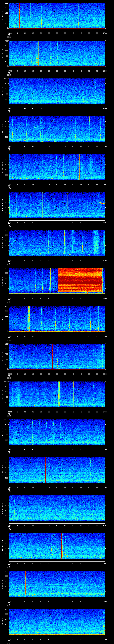This screenshot has height=644, width=114.
Task: Mark the red line near 43 seconds in the 6:16 panel
Action: pyautogui.click(x=78, y=16)
